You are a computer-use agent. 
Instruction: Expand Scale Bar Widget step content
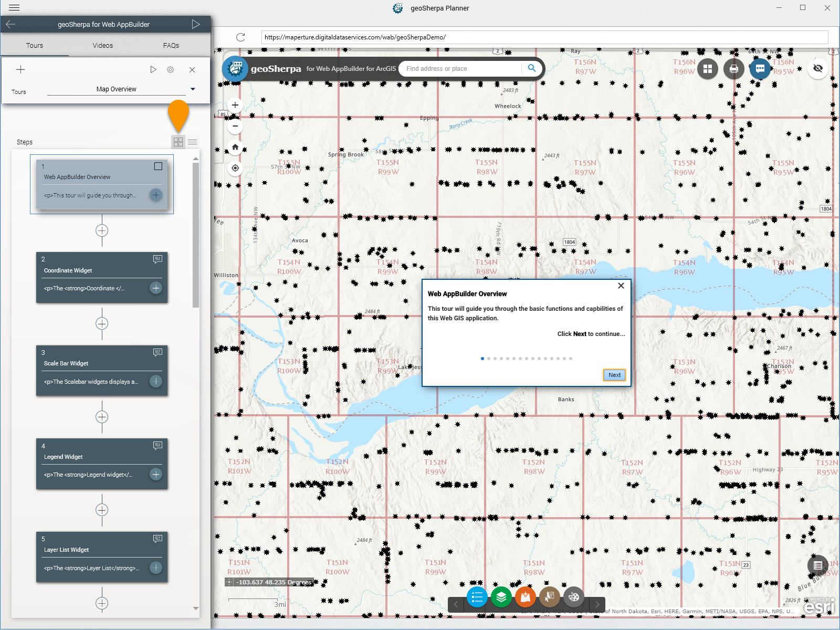point(156,381)
